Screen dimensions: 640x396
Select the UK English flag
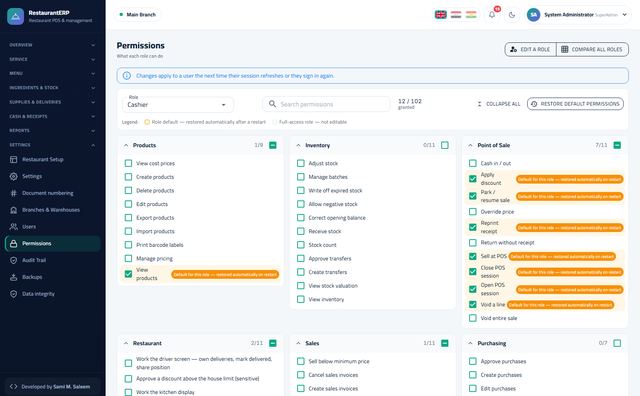pyautogui.click(x=440, y=15)
